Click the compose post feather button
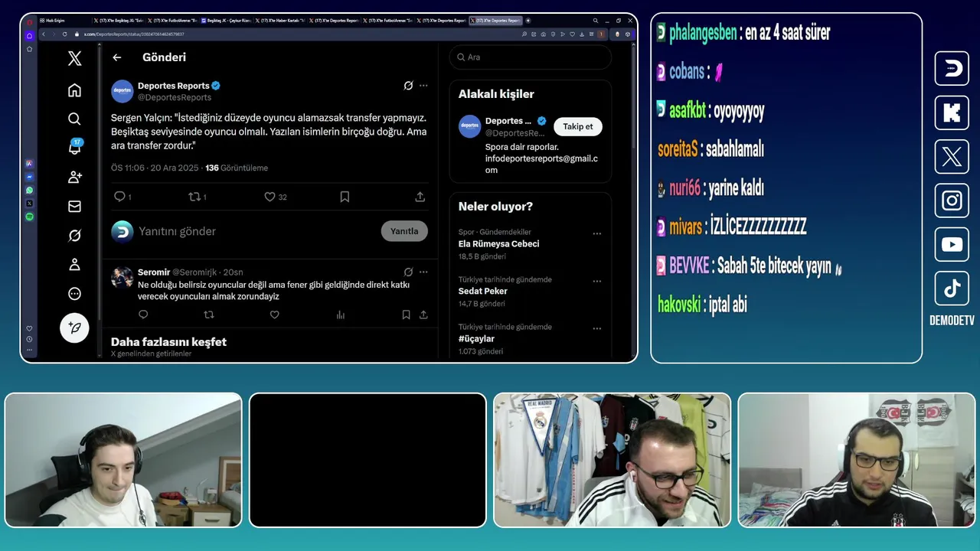Viewport: 980px width, 551px height. [x=74, y=328]
